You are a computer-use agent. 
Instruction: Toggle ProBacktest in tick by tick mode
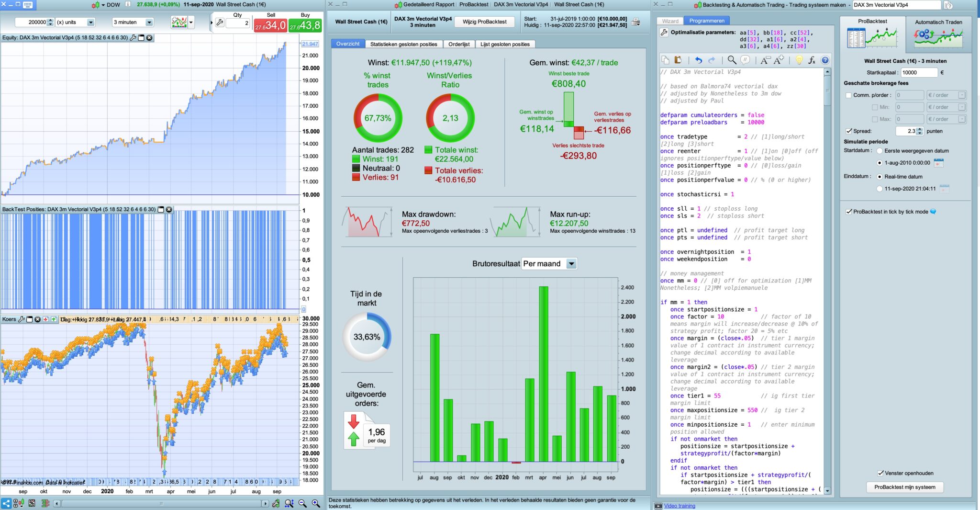(x=849, y=212)
